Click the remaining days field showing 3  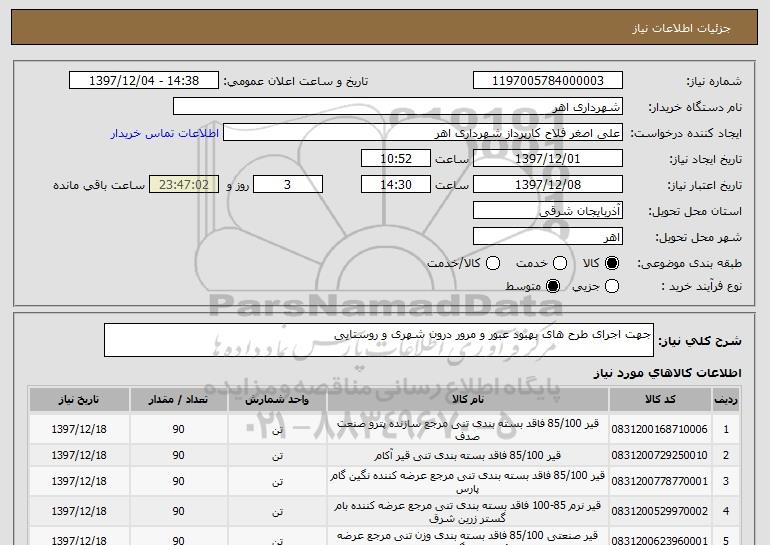coord(288,185)
